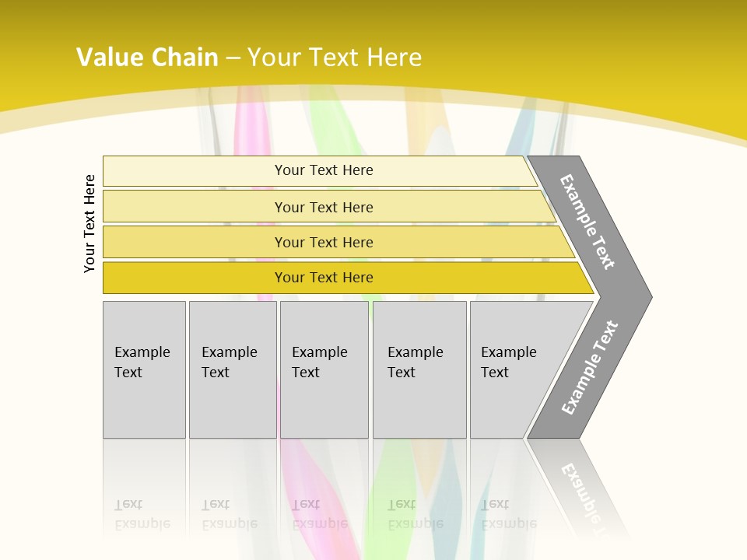Select the top palest yellow bar
This screenshot has height=560, width=747.
pyautogui.click(x=324, y=170)
